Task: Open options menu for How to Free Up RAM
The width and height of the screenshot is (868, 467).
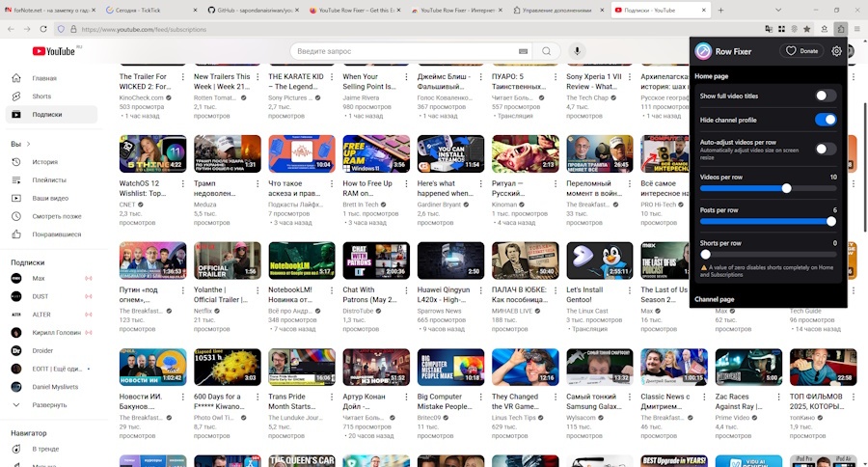Action: click(406, 183)
